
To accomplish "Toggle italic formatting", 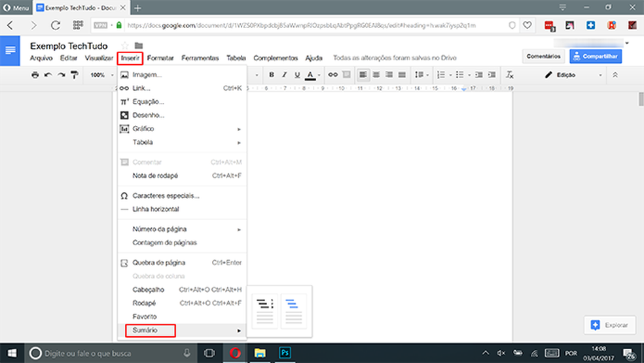I will 284,75.
